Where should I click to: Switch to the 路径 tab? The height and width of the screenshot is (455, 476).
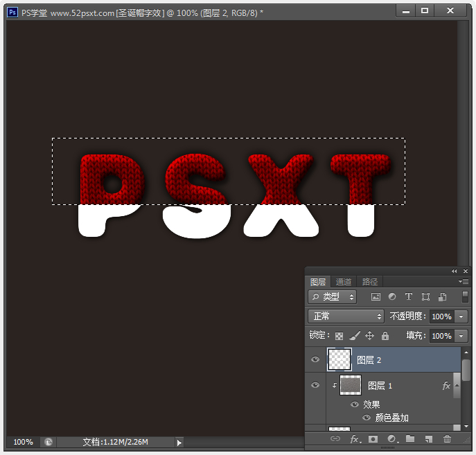370,282
